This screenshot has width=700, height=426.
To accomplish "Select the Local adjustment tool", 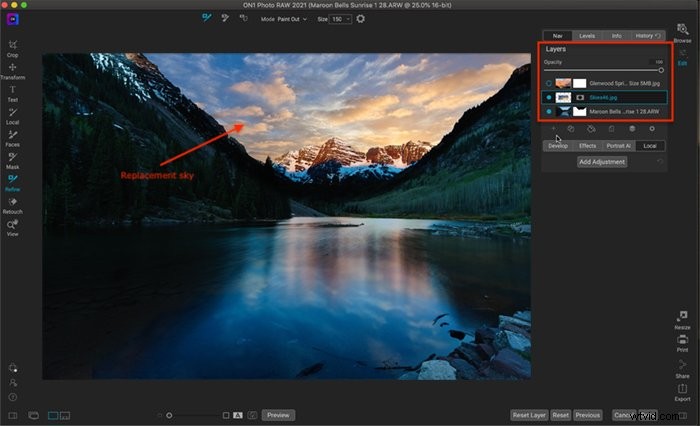I will pos(12,116).
